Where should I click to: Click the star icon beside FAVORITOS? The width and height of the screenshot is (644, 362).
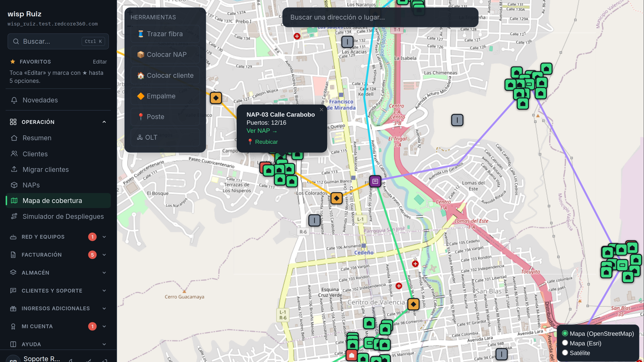13,62
